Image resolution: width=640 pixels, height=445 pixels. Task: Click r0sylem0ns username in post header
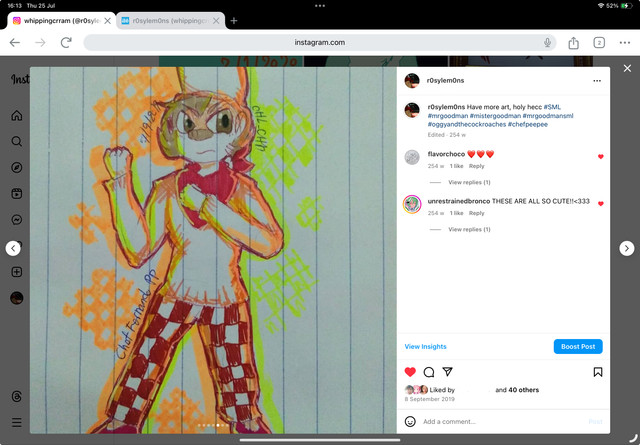click(445, 80)
